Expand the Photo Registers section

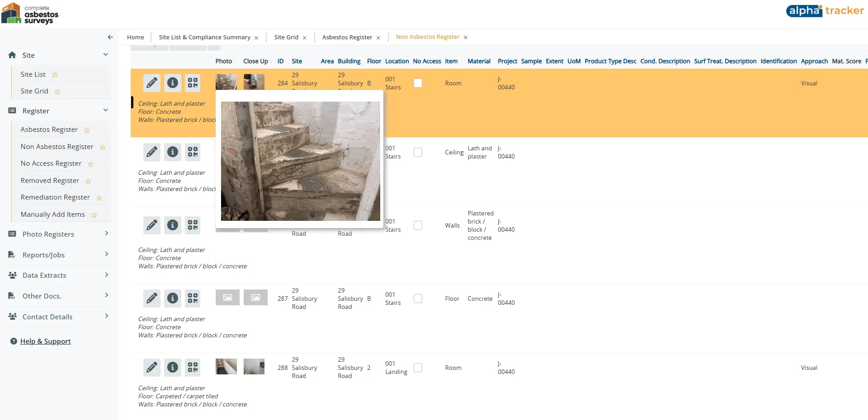tap(107, 233)
